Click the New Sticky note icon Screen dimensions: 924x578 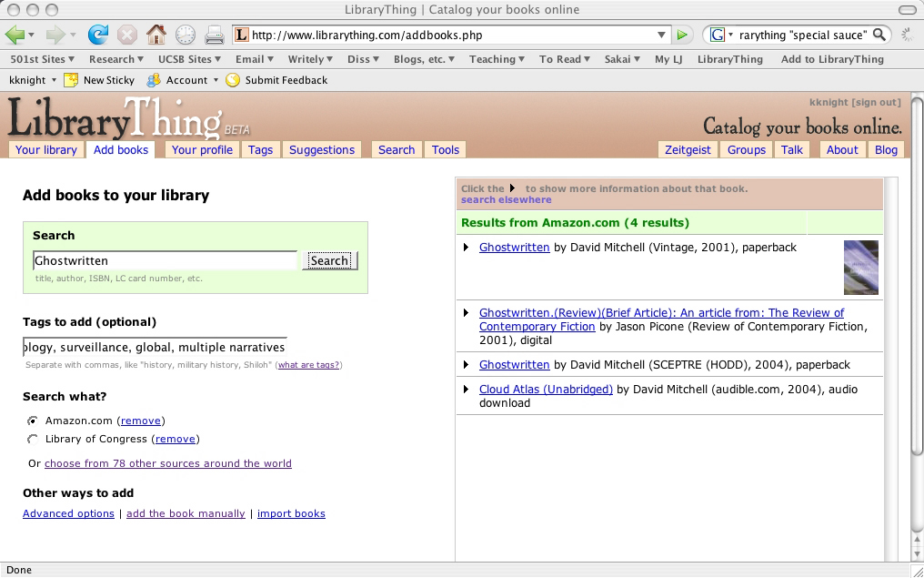coord(71,80)
